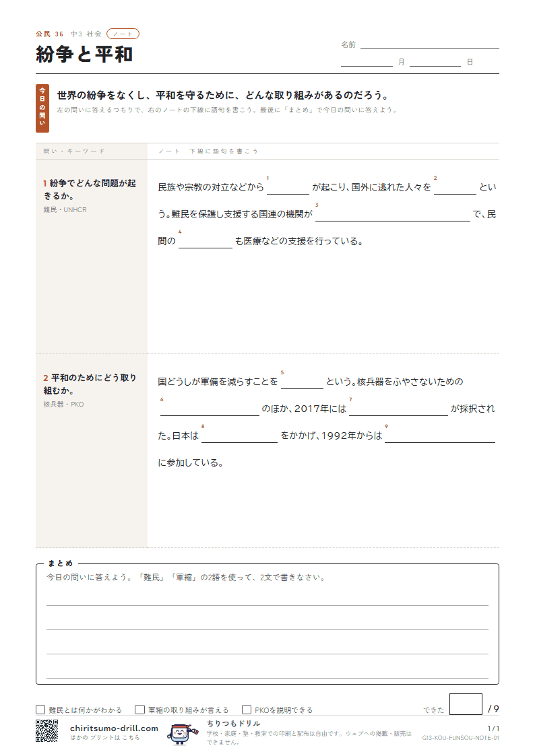This screenshot has height=756, width=535.
Task: Check the PKOを説明できる checkbox
Action: click(x=247, y=710)
